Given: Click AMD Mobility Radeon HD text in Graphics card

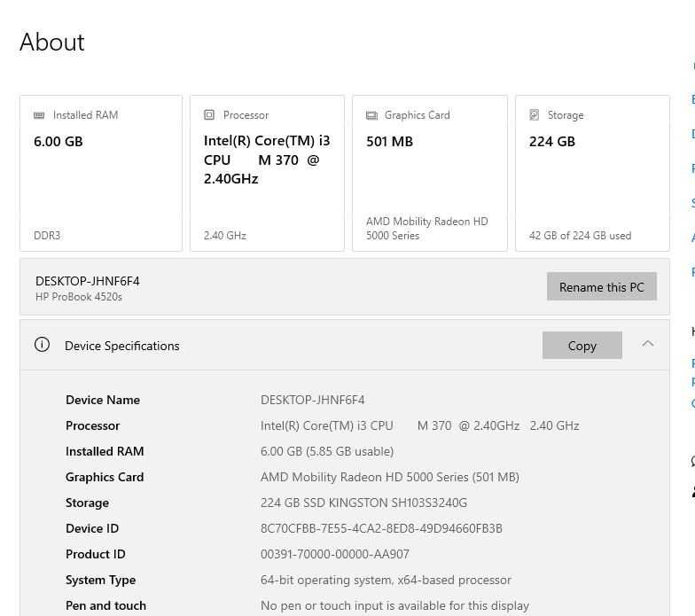Looking at the screenshot, I should coord(427,229).
